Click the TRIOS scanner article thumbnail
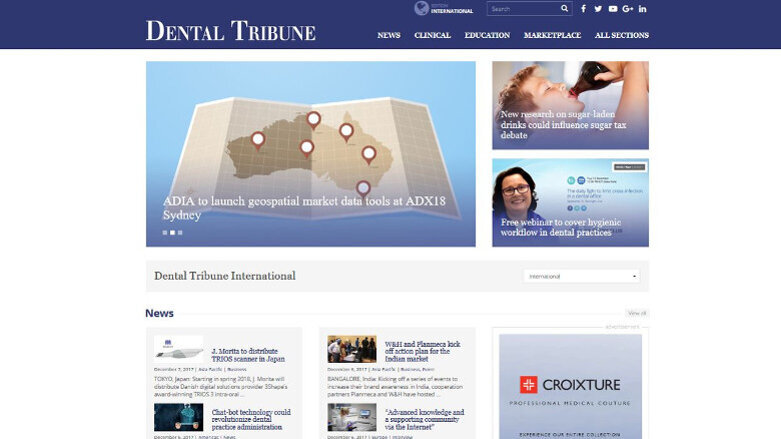The width and height of the screenshot is (781, 439). [x=178, y=349]
